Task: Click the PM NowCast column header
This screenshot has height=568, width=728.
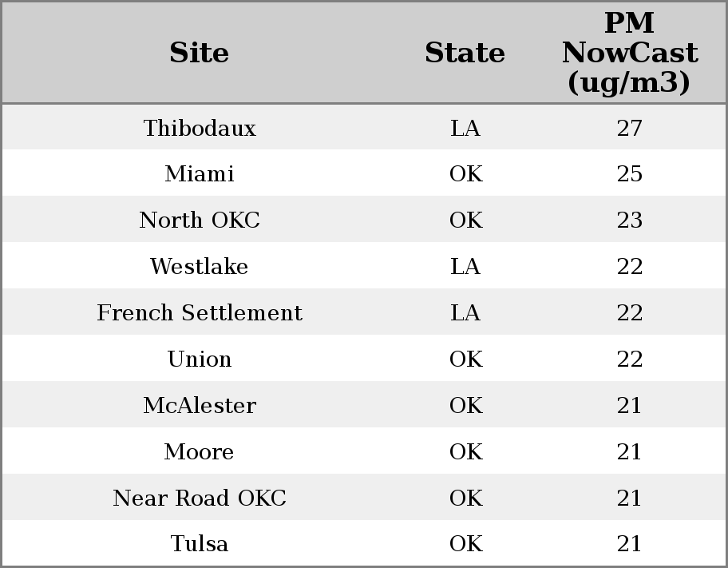Action: tap(630, 53)
